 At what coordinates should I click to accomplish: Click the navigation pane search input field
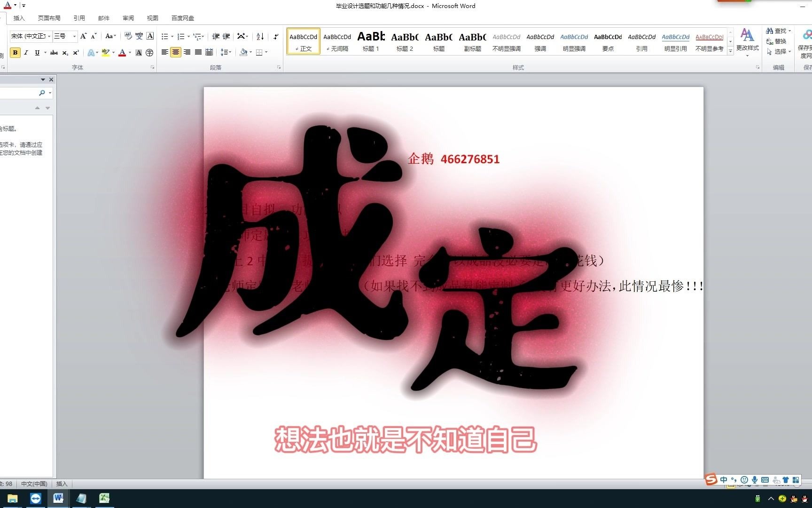pos(19,93)
